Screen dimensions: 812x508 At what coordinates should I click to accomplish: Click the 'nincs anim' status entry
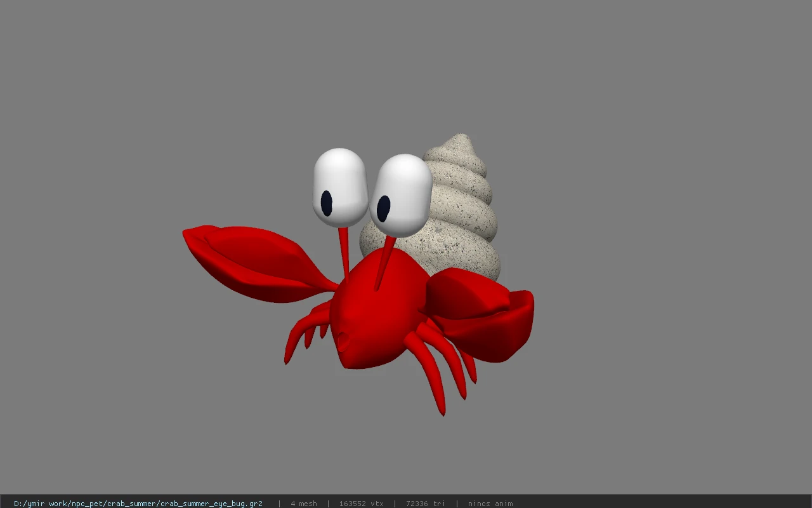[490, 504]
